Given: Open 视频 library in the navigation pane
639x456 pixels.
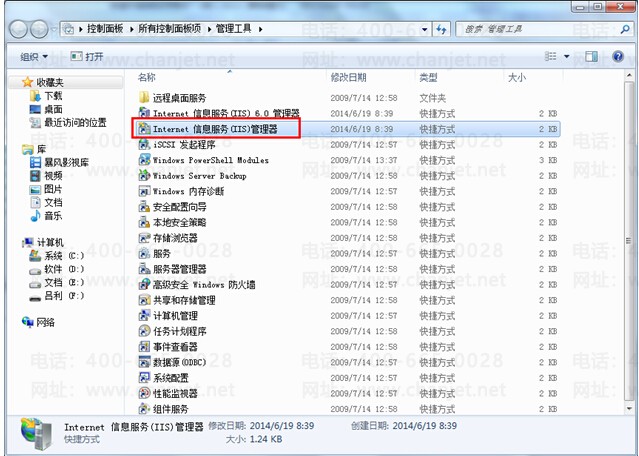Looking at the screenshot, I should tap(53, 176).
